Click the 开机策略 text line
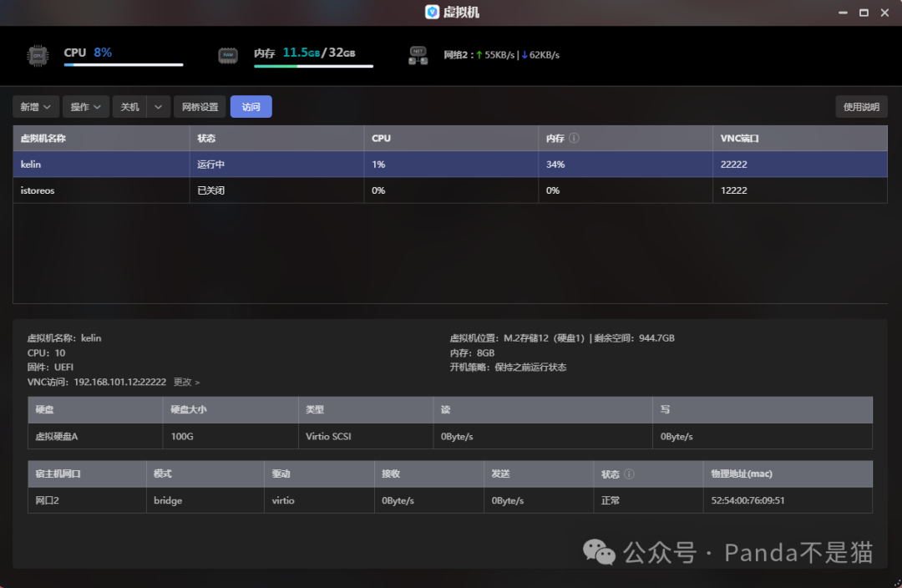The width and height of the screenshot is (902, 588). pyautogui.click(x=508, y=367)
